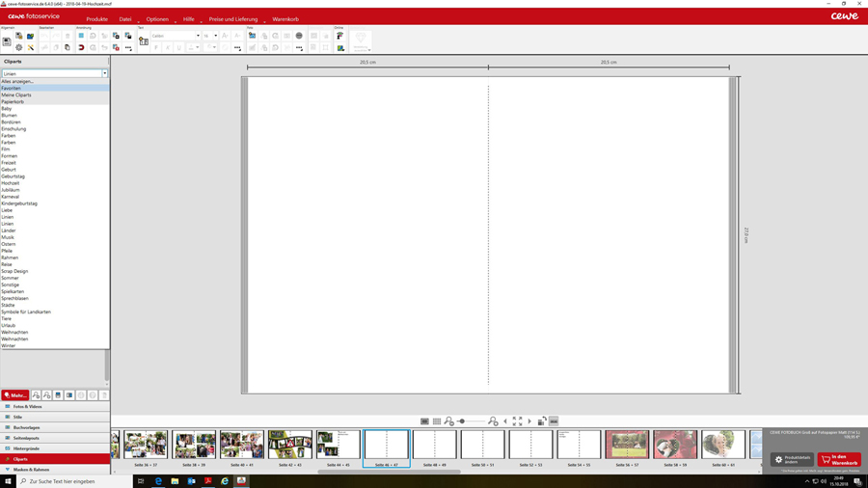Click the paste clipboard icon in Bearbeiten
Image resolution: width=868 pixels, height=488 pixels.
pyautogui.click(x=68, y=47)
